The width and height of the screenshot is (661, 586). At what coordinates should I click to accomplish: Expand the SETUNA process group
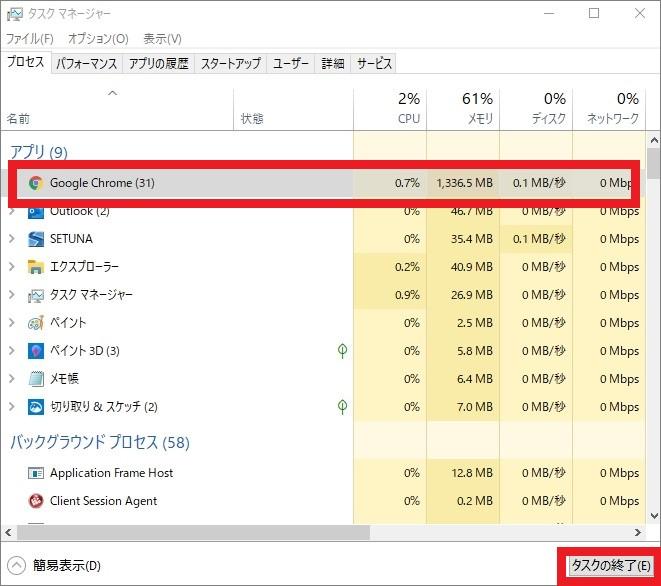pos(12,239)
